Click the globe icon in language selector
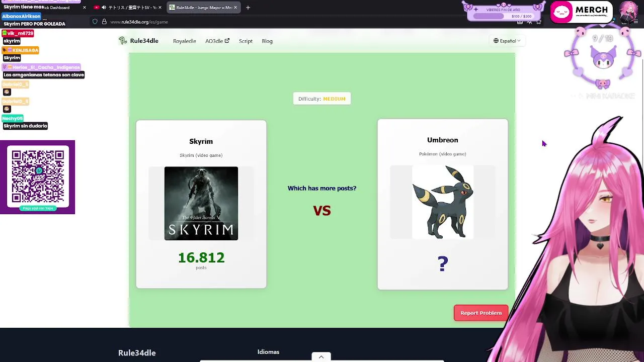Screen dimensions: 644x362 click(496, 41)
